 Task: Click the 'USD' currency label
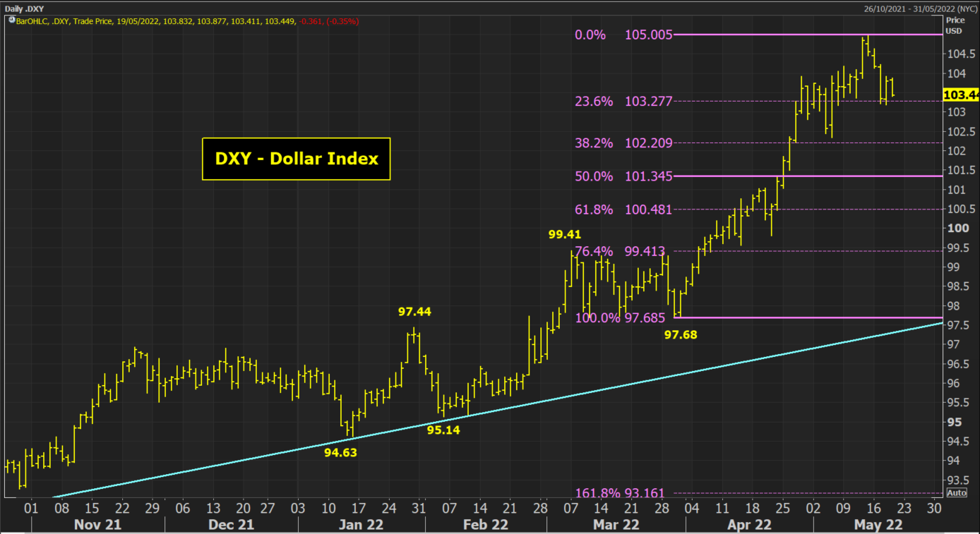[x=953, y=31]
